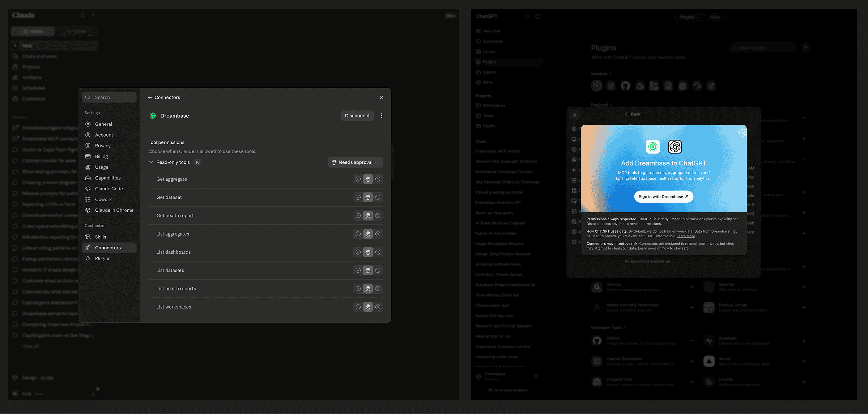The width and height of the screenshot is (868, 414).
Task: Open Claude Code settings in Claude
Action: (109, 189)
